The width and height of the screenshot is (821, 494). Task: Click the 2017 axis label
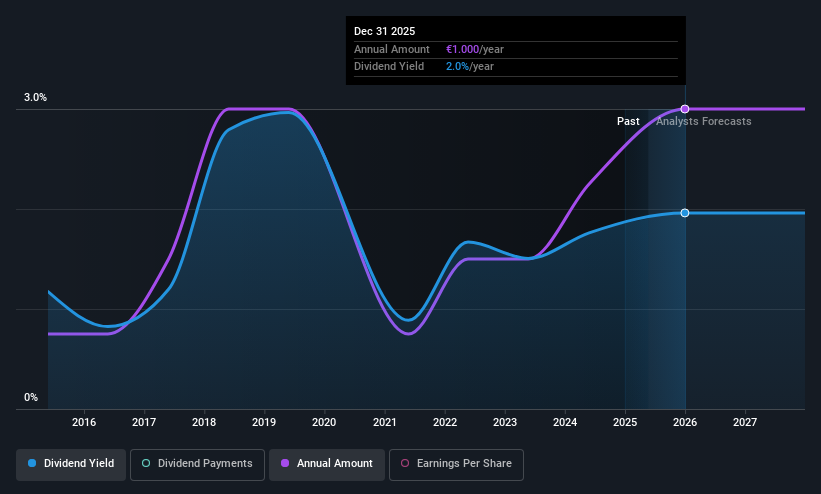pyautogui.click(x=144, y=422)
